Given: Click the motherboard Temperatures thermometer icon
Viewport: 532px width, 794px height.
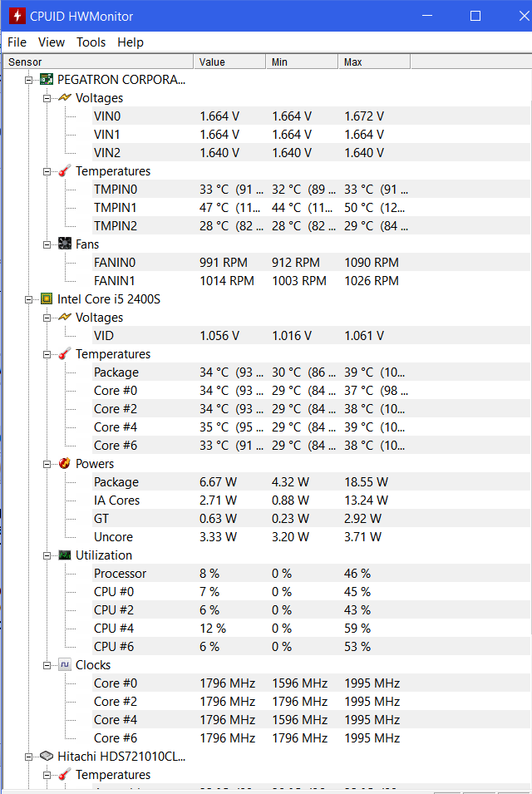Looking at the screenshot, I should click(x=65, y=171).
